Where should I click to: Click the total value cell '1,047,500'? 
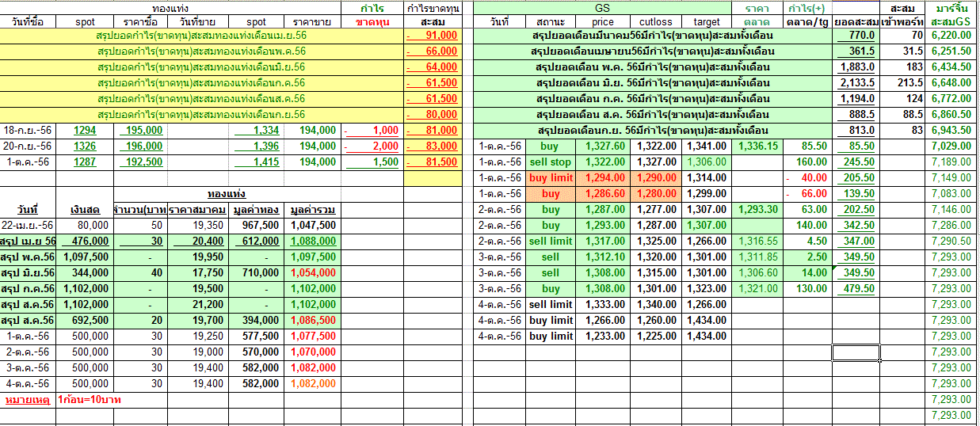(x=313, y=225)
